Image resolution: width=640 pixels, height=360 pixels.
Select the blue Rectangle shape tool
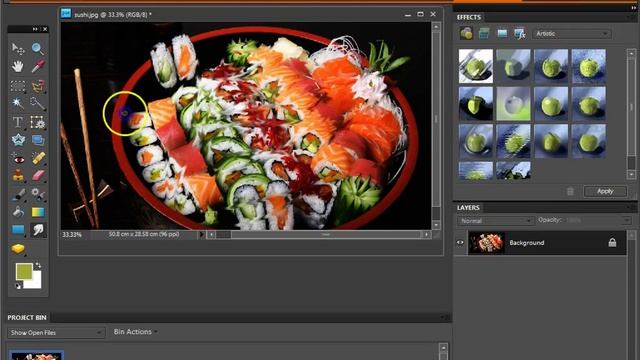point(18,230)
